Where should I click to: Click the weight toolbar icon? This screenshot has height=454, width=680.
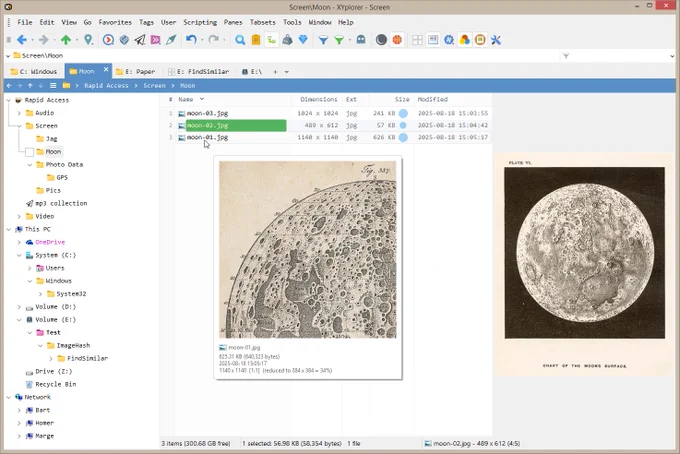(x=287, y=40)
